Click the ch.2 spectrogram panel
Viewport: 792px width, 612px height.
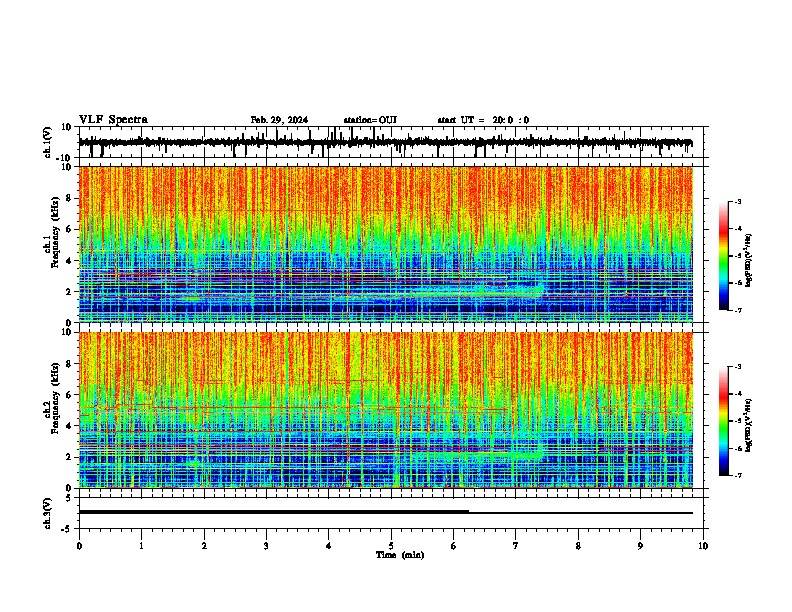click(x=385, y=410)
